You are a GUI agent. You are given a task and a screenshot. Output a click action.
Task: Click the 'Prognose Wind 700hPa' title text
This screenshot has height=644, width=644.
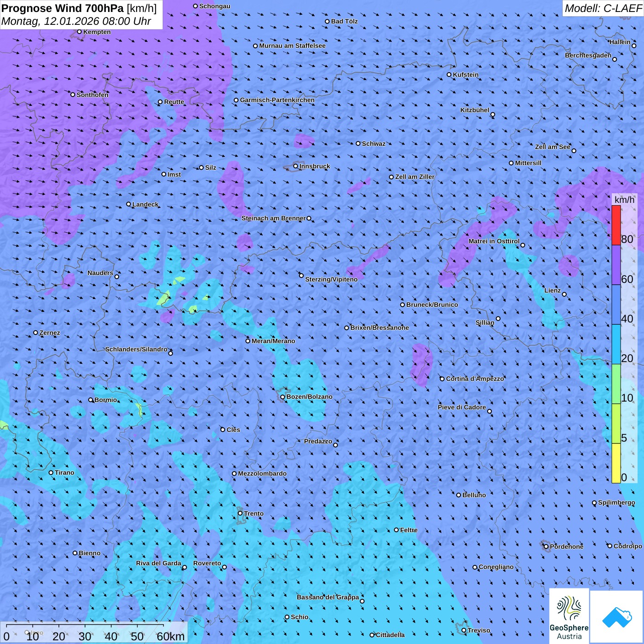63,8
